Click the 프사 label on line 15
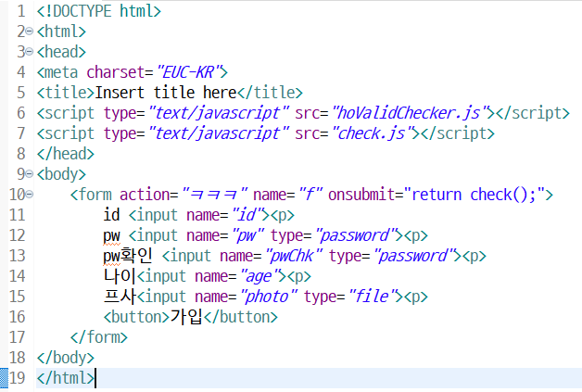 click(120, 297)
